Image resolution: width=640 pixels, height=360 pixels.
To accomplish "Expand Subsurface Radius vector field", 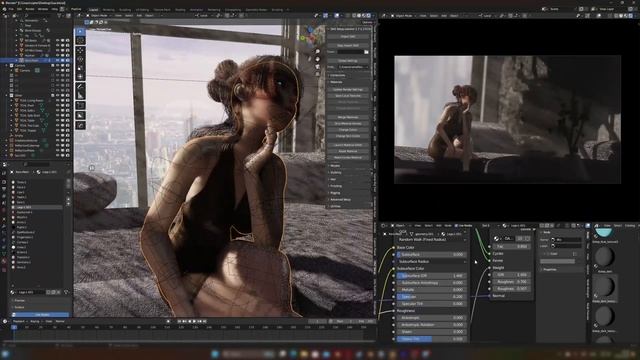I will [432, 261].
